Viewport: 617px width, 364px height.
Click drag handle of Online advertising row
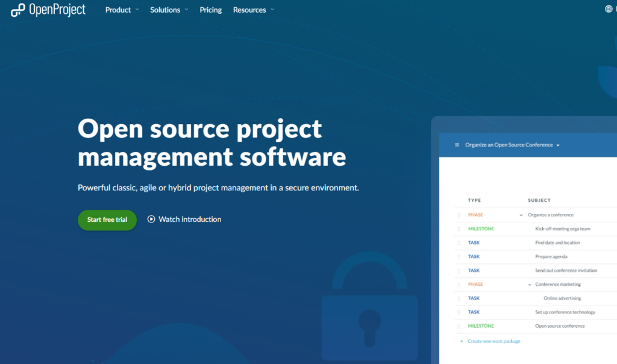[x=459, y=298]
